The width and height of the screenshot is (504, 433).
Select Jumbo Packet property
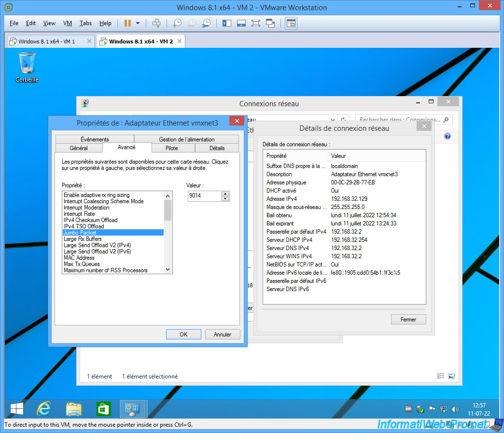pyautogui.click(x=113, y=233)
